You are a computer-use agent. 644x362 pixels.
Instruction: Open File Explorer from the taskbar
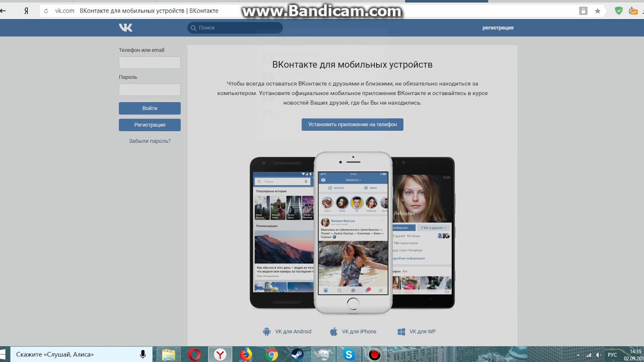(169, 354)
